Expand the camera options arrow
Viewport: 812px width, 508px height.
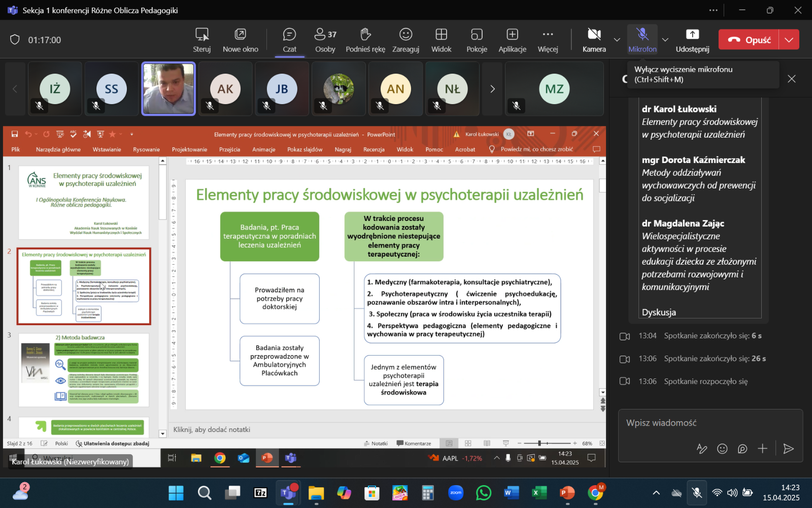click(x=617, y=40)
